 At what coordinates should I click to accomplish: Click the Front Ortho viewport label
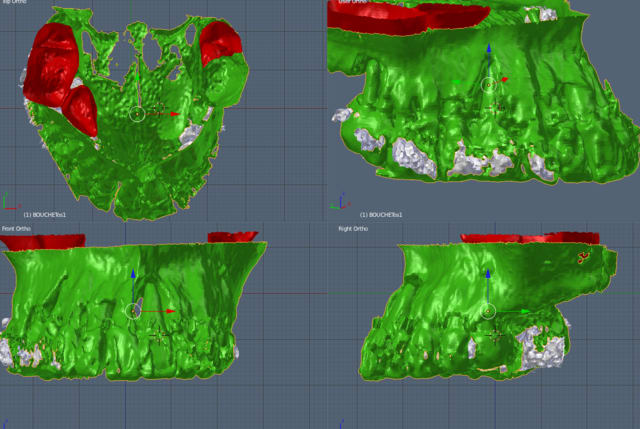click(x=16, y=229)
